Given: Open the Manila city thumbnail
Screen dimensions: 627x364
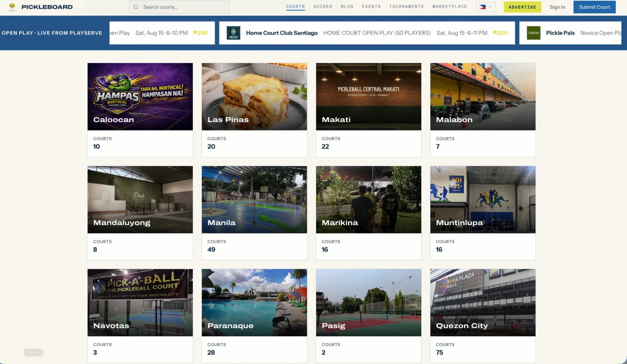Looking at the screenshot, I should click(254, 200).
